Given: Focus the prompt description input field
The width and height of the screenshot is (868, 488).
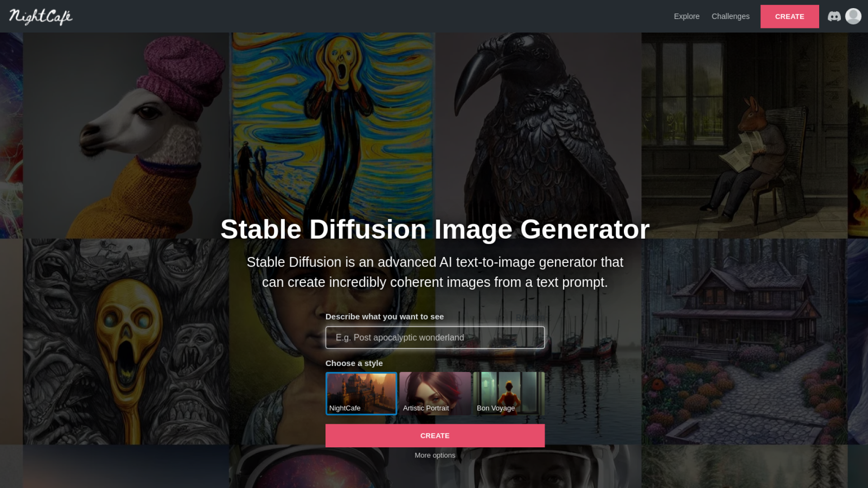Looking at the screenshot, I should (435, 338).
